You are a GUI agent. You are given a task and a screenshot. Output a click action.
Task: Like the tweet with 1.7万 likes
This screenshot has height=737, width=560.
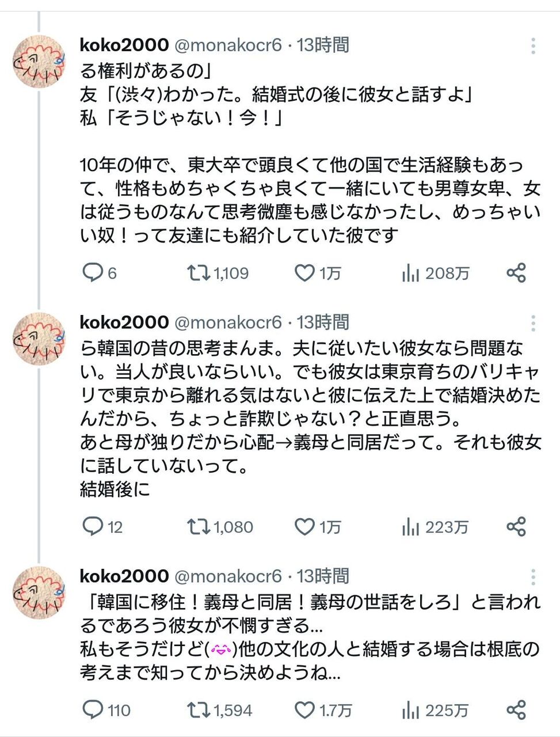pyautogui.click(x=304, y=710)
